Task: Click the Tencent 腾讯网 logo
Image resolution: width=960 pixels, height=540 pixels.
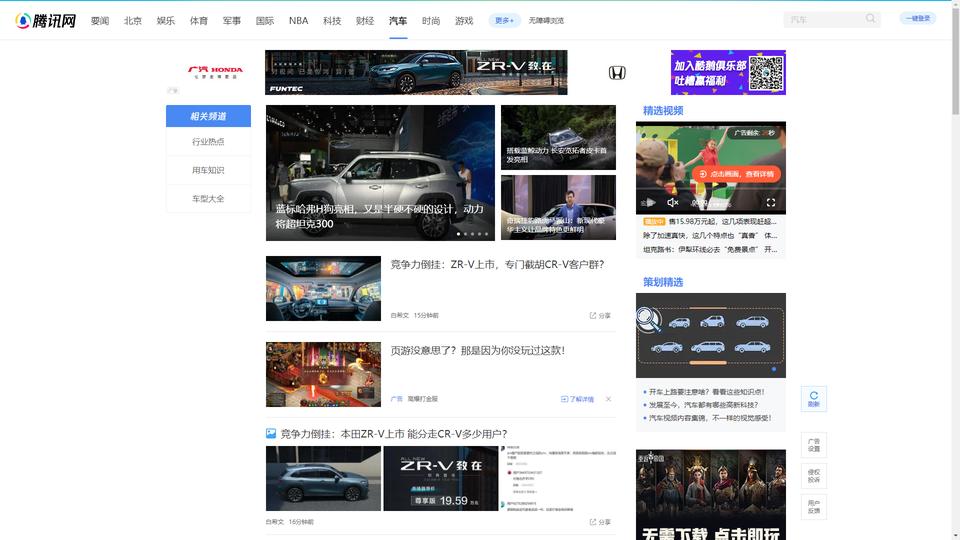Action: click(46, 20)
